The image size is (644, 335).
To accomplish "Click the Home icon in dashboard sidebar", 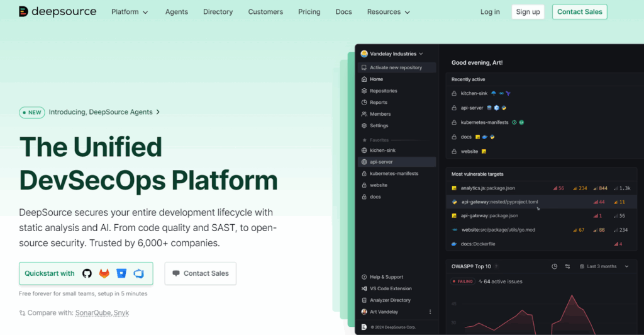I will [364, 79].
